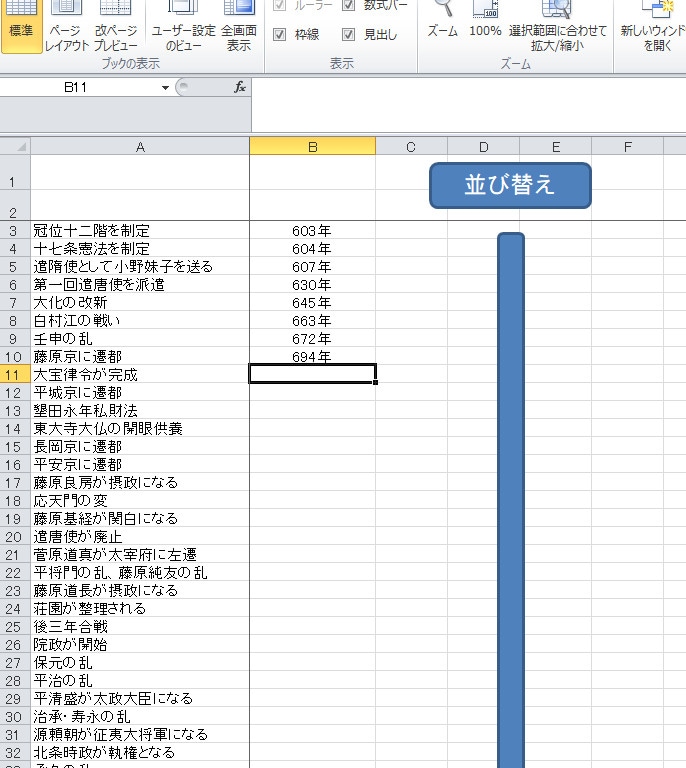This screenshot has width=686, height=768.
Task: Open a new window 新しいウィンドウを開く
Action: [x=653, y=25]
